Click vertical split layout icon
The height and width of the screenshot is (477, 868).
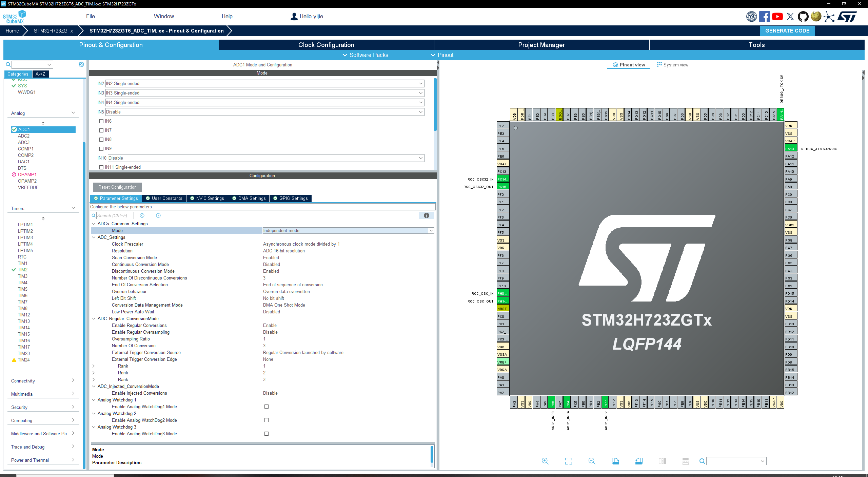point(662,461)
